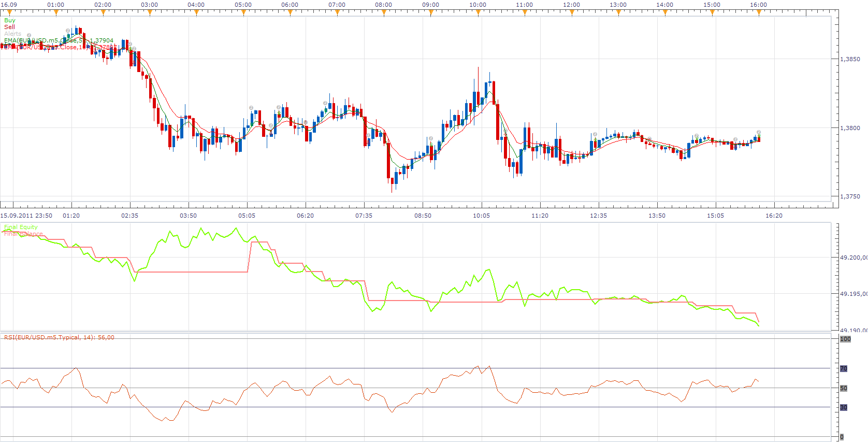Click the 11:00 label on top axis
The width and height of the screenshot is (868, 442).
click(524, 5)
